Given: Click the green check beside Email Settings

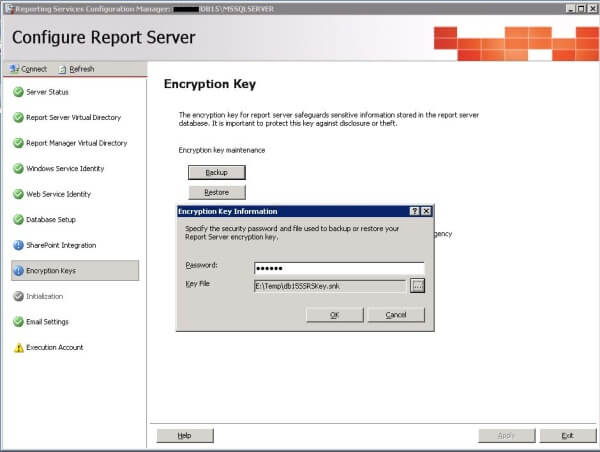Looking at the screenshot, I should click(x=18, y=322).
